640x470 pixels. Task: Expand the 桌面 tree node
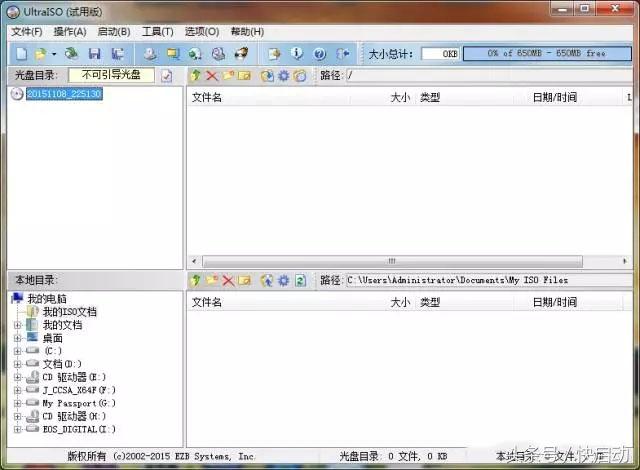coord(17,338)
